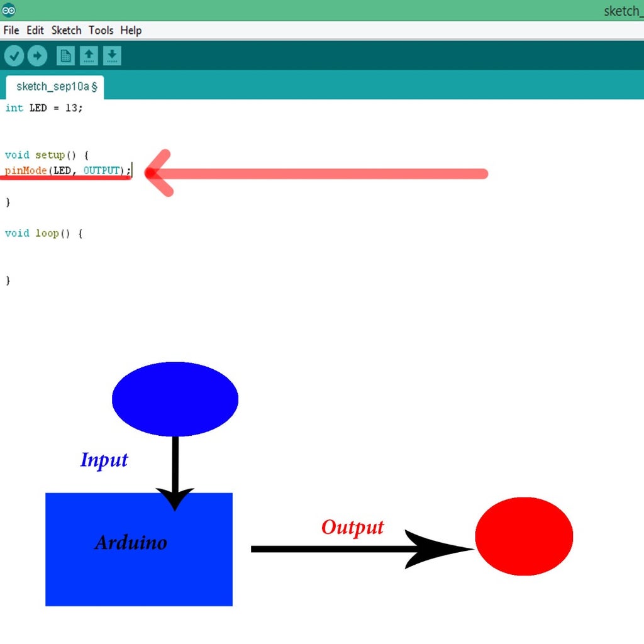Open the Edit menu
The height and width of the screenshot is (644, 644).
35,30
